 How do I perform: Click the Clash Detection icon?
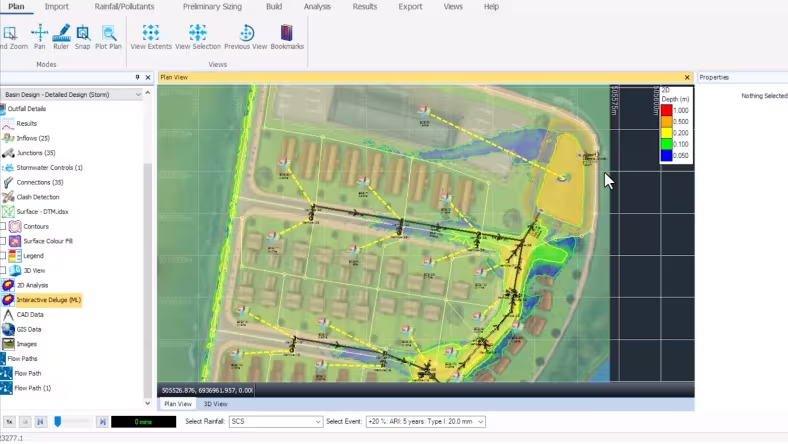tap(8, 197)
